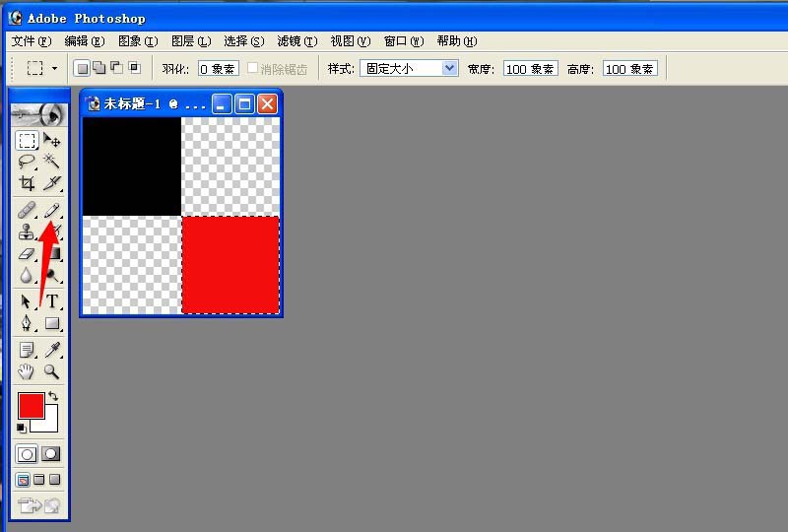
Task: Open the 选择 menu
Action: pos(243,41)
